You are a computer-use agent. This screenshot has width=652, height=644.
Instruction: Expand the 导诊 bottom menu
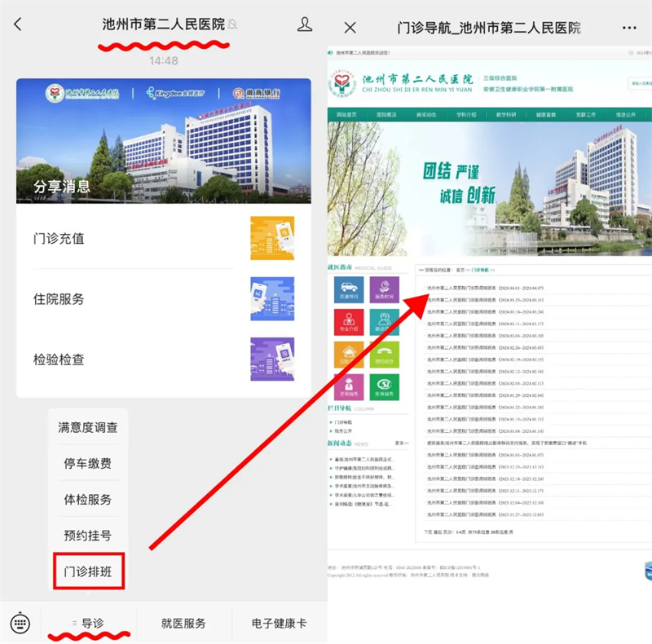89,624
